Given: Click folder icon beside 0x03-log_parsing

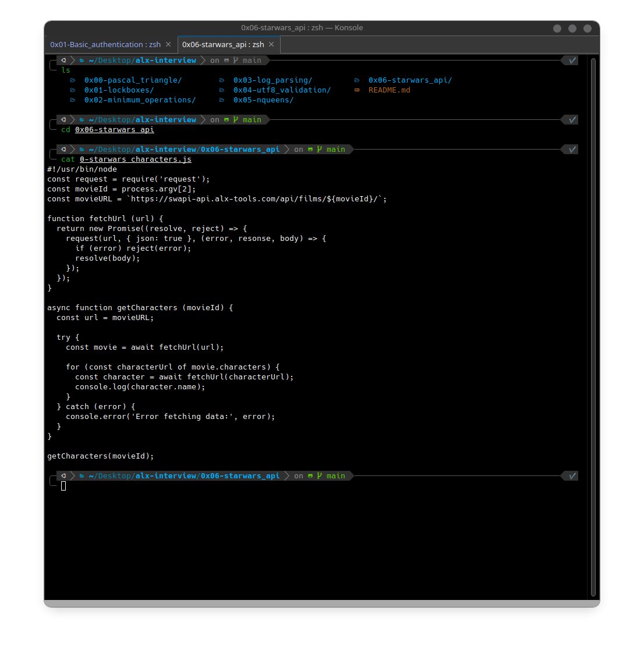Looking at the screenshot, I should coord(222,80).
